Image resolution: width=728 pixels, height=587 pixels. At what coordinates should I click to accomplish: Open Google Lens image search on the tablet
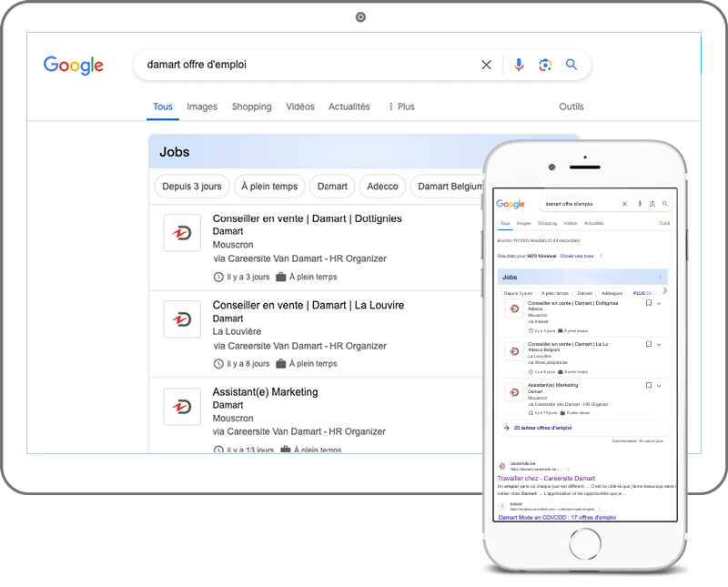tap(545, 65)
